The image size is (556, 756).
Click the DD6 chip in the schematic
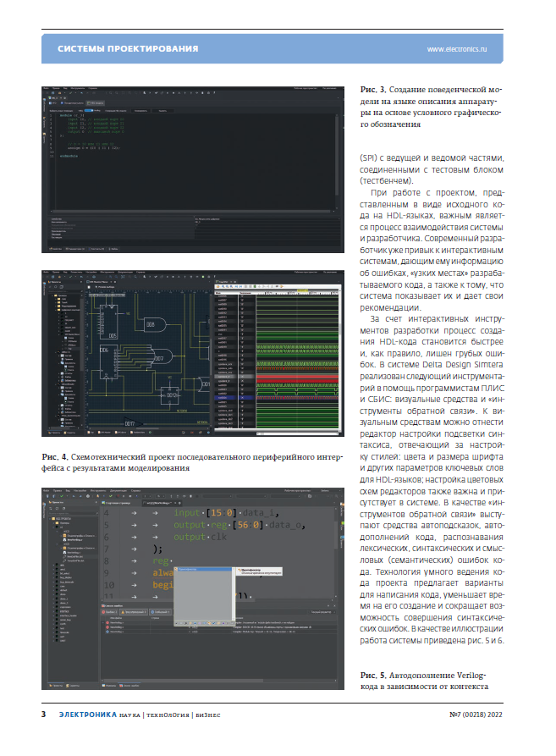[x=108, y=362]
